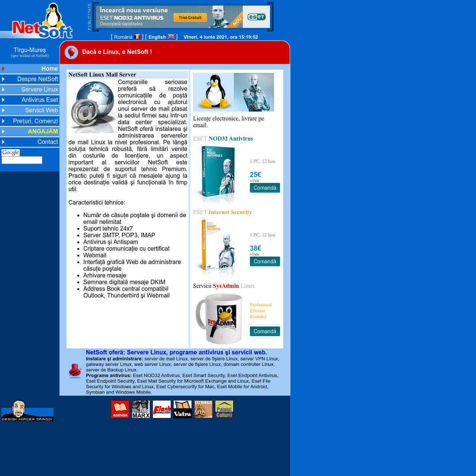
Task: Switch language to English
Action: pos(157,37)
